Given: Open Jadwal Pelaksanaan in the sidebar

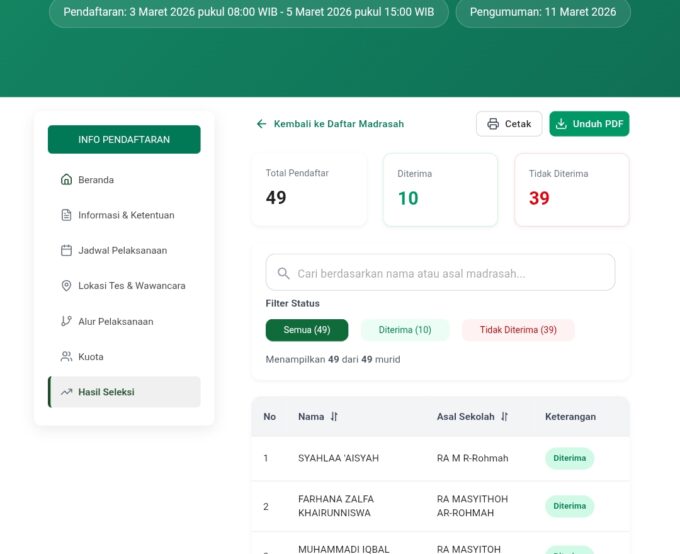Looking at the screenshot, I should tap(124, 250).
